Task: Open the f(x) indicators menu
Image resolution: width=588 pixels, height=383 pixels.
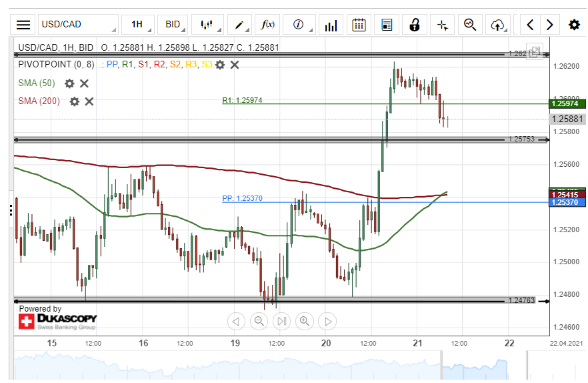Action: click(268, 25)
